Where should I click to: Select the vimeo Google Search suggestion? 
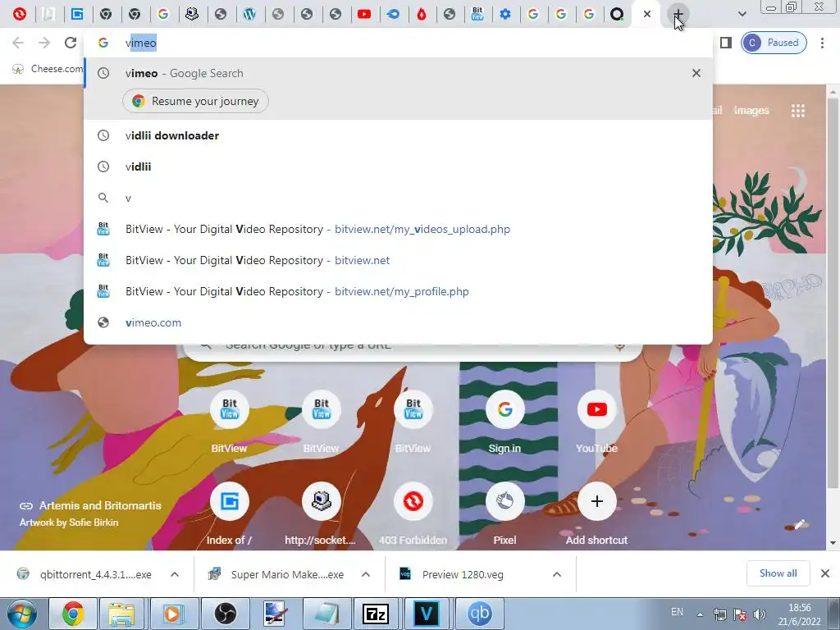click(x=398, y=73)
